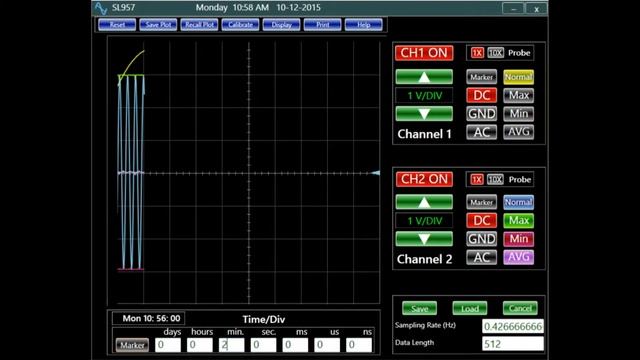
Task: Click the Channel 1 Marker button
Action: point(482,77)
